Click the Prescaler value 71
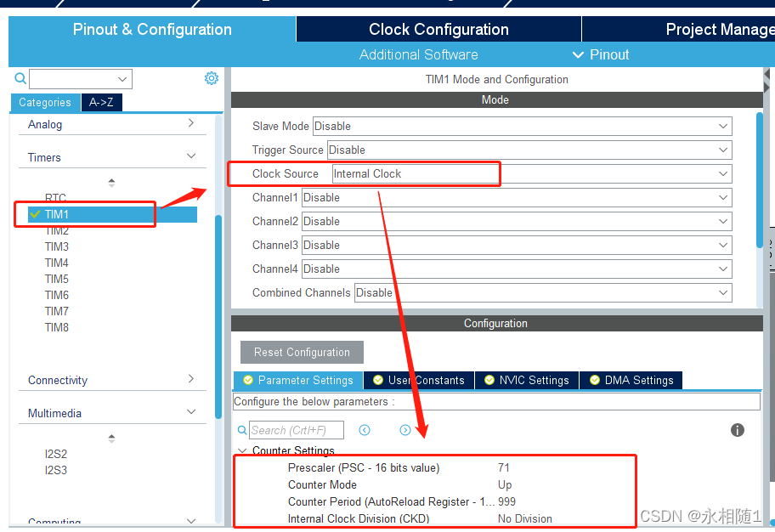Screen dimensions: 775x532 pyautogui.click(x=504, y=467)
